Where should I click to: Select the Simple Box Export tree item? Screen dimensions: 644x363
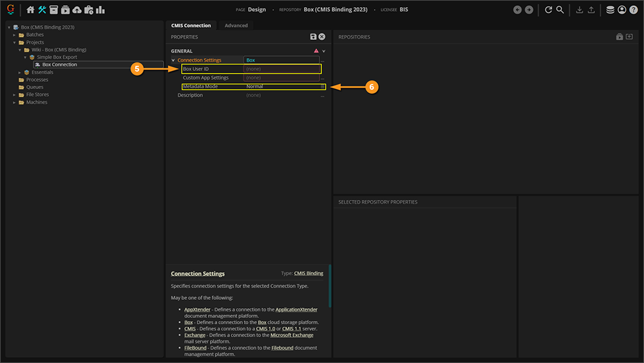click(x=57, y=57)
